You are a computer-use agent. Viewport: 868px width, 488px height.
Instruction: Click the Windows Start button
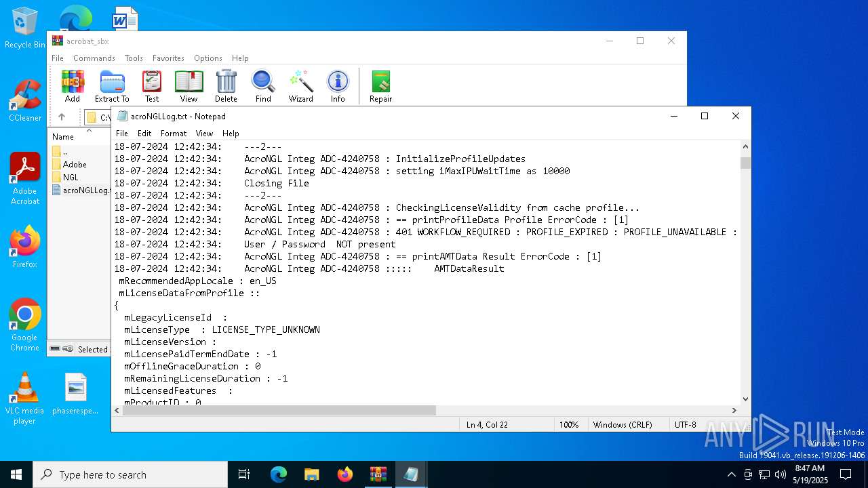(x=16, y=474)
